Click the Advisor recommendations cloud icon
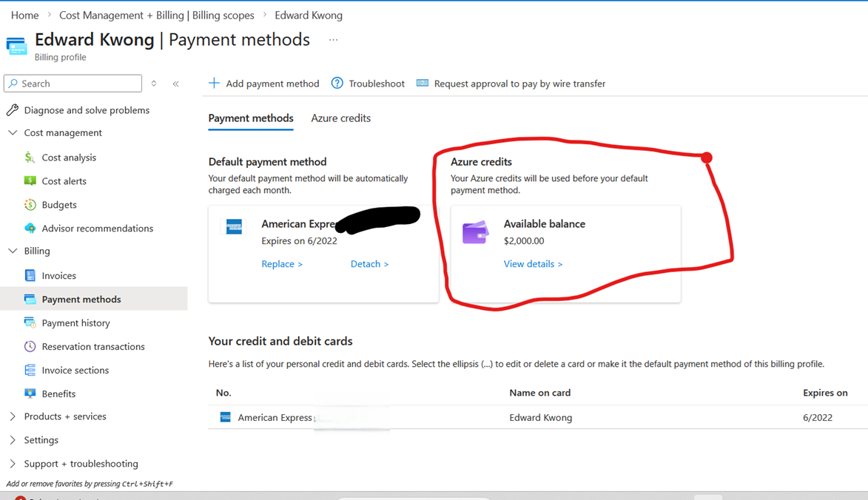The width and height of the screenshot is (868, 500). click(x=30, y=228)
